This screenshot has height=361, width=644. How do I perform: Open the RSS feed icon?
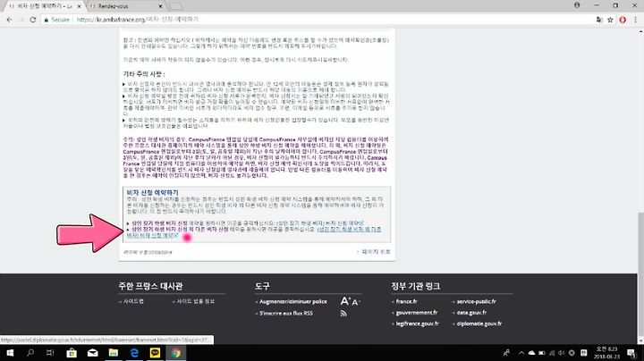tap(343, 314)
